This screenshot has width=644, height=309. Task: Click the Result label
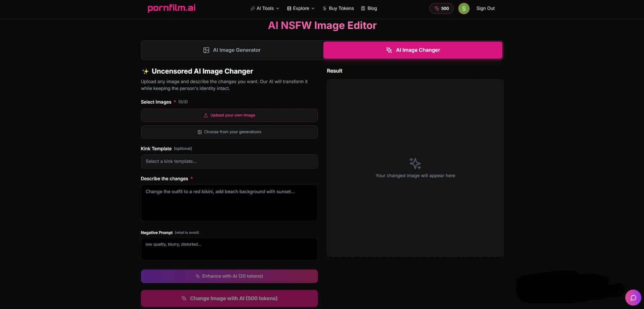click(x=335, y=71)
